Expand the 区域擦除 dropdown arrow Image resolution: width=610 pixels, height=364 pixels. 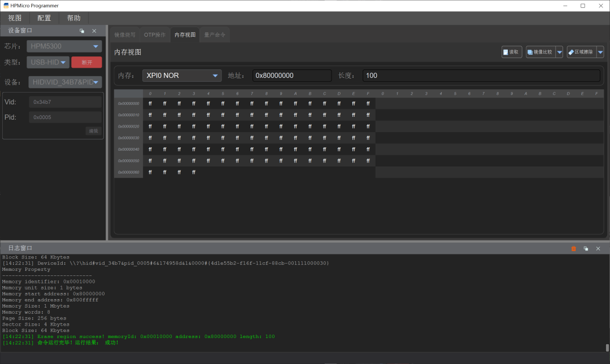tap(600, 52)
